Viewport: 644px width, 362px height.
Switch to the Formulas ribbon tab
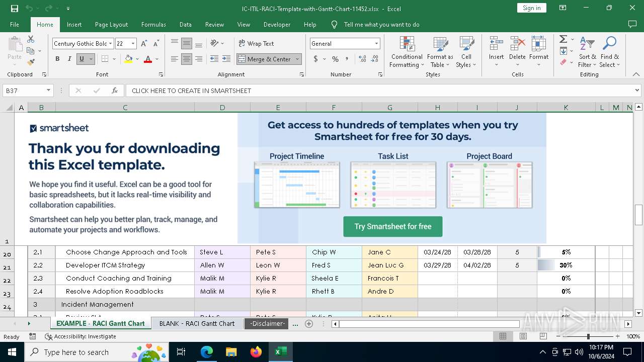[153, 24]
